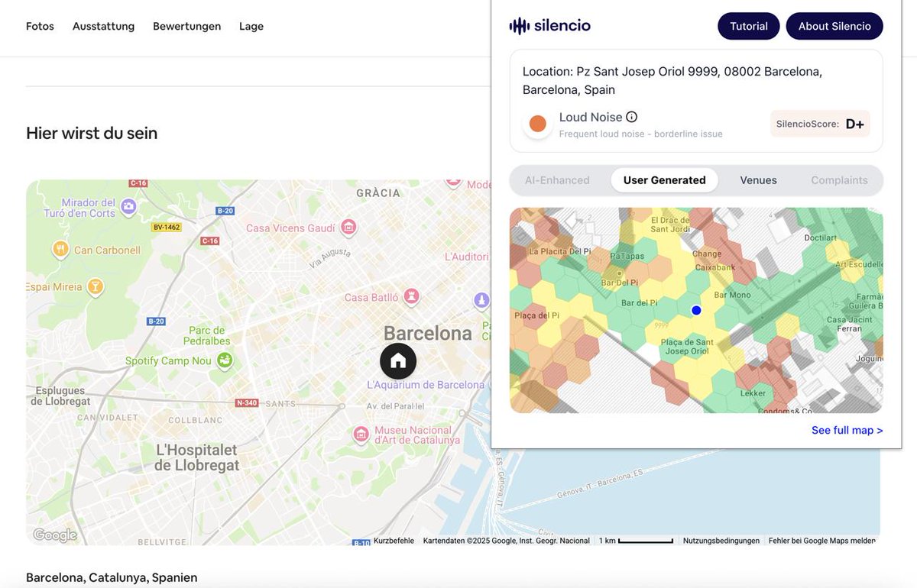Click the Bar Mono label on noise map
917x588 pixels.
(732, 295)
